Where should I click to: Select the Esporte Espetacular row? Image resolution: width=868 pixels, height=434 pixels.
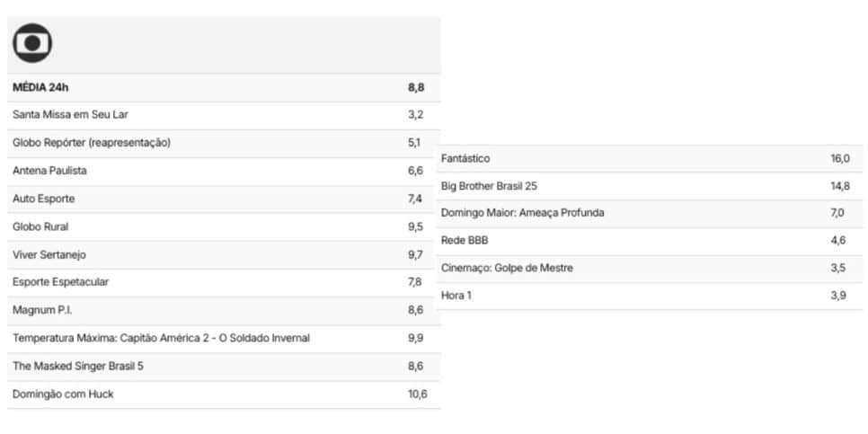click(224, 283)
